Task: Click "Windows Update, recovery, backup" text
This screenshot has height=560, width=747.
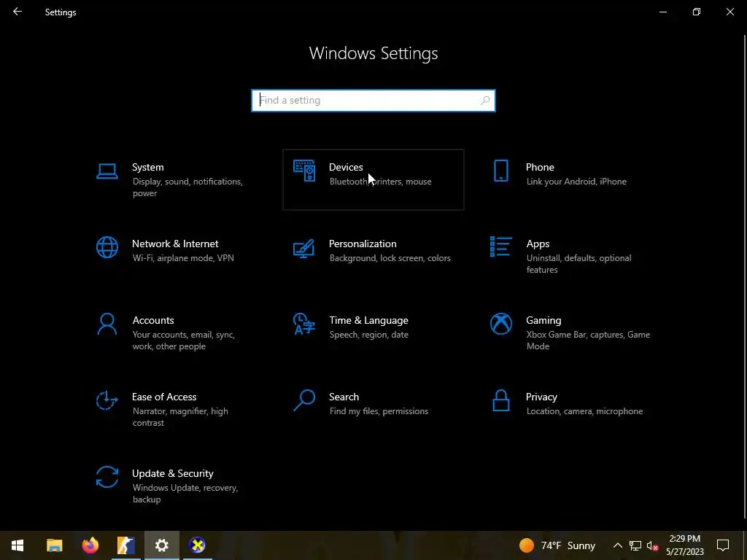Action: coord(185,494)
